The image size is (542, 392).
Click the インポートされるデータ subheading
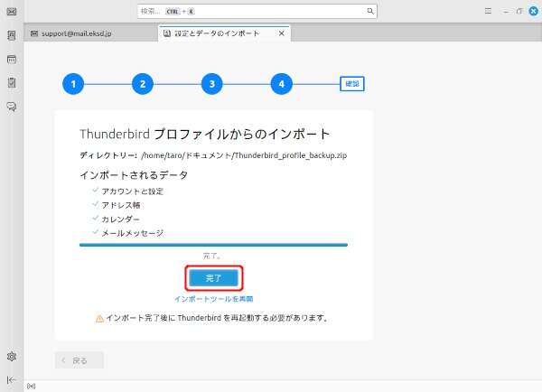point(134,175)
